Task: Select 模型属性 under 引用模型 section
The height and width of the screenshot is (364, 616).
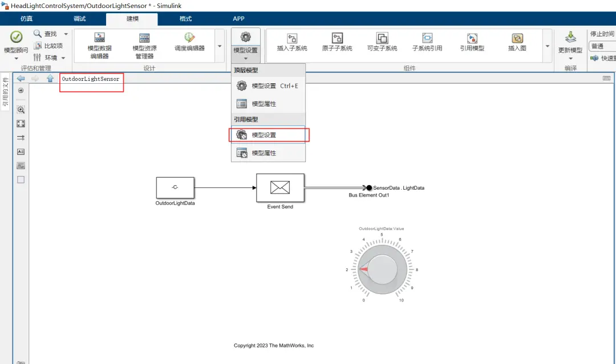Action: point(268,153)
